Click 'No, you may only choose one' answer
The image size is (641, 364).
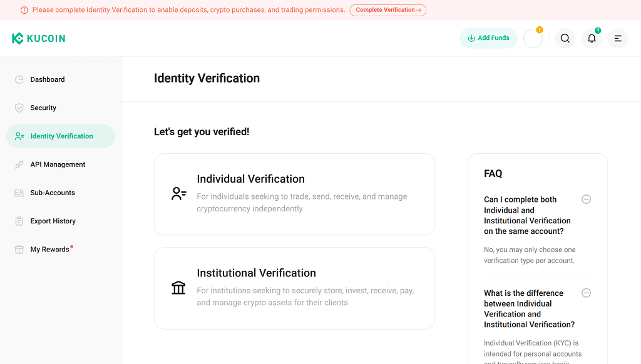click(530, 255)
